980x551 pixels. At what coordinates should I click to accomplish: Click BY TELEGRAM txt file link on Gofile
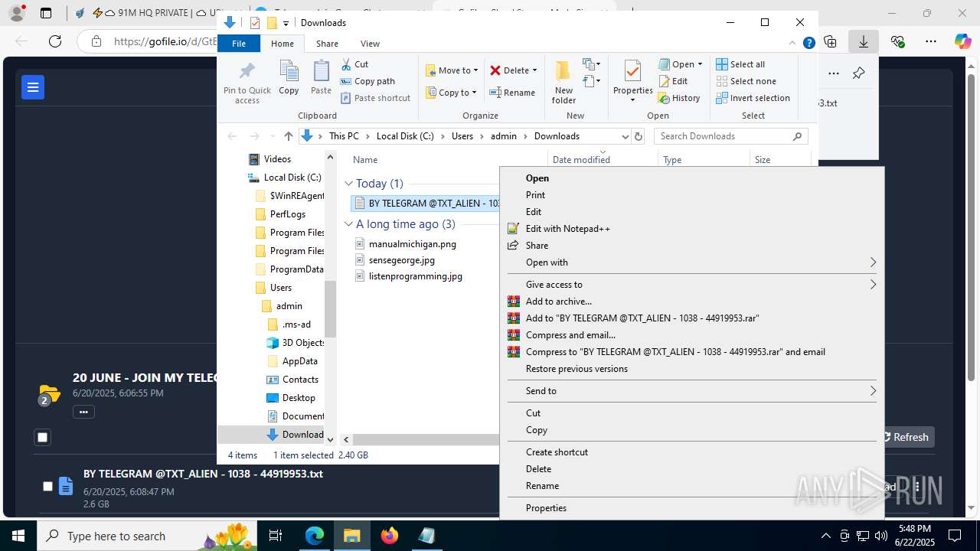coord(203,474)
